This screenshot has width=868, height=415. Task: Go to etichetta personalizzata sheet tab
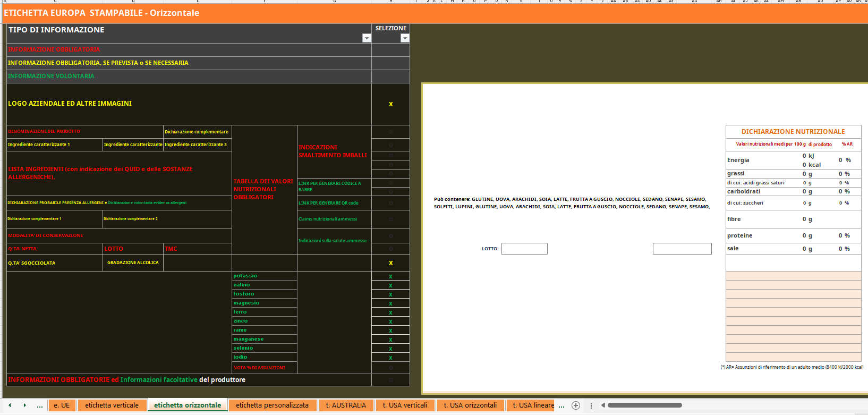pyautogui.click(x=272, y=405)
